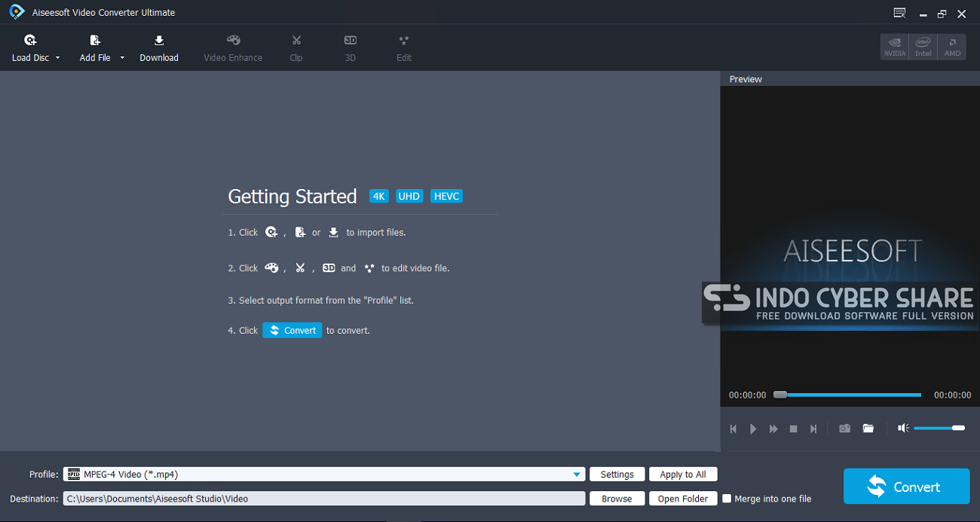
Task: Enable Merge into one file
Action: click(727, 499)
